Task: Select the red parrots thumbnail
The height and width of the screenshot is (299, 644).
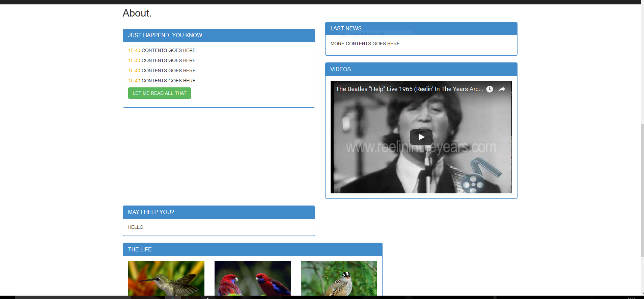Action: [x=253, y=278]
